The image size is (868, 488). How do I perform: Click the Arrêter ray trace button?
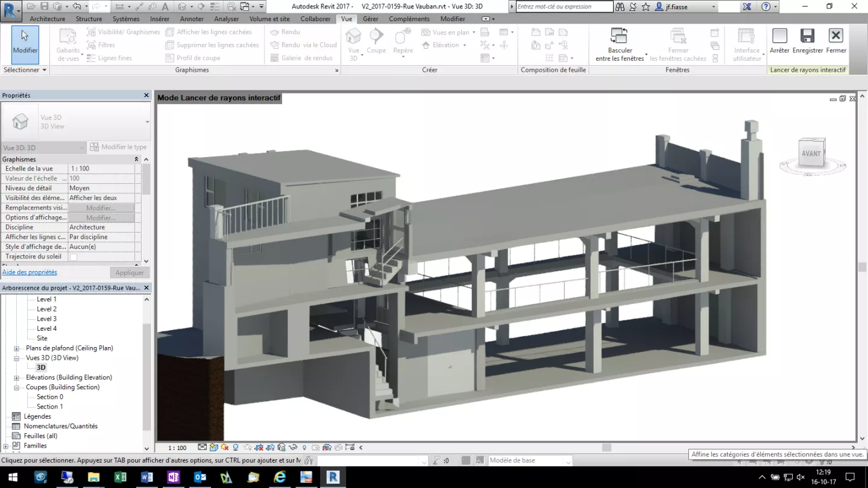click(779, 41)
